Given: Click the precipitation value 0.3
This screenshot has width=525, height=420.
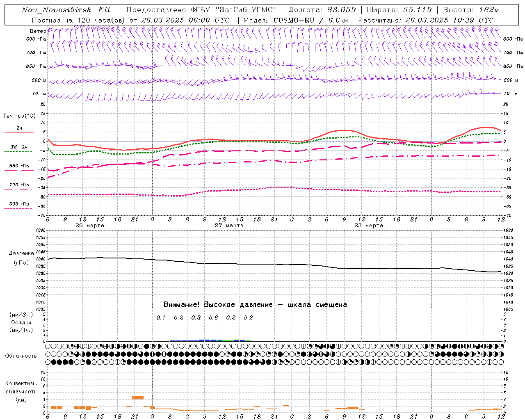Looking at the screenshot, I should (196, 317).
